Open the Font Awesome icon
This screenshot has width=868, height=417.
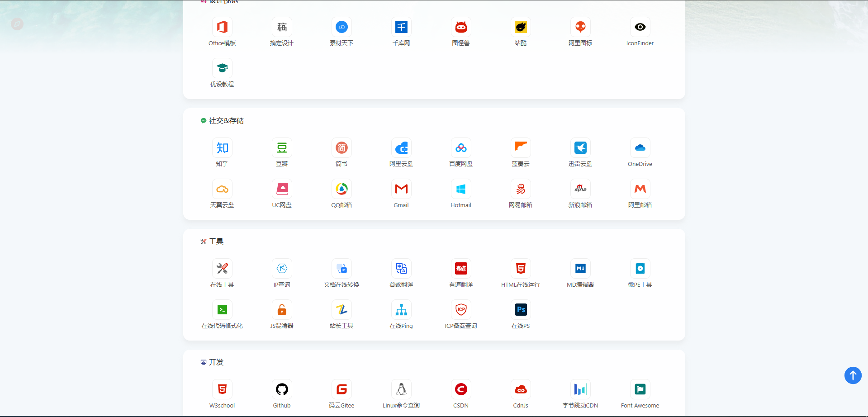coord(640,389)
